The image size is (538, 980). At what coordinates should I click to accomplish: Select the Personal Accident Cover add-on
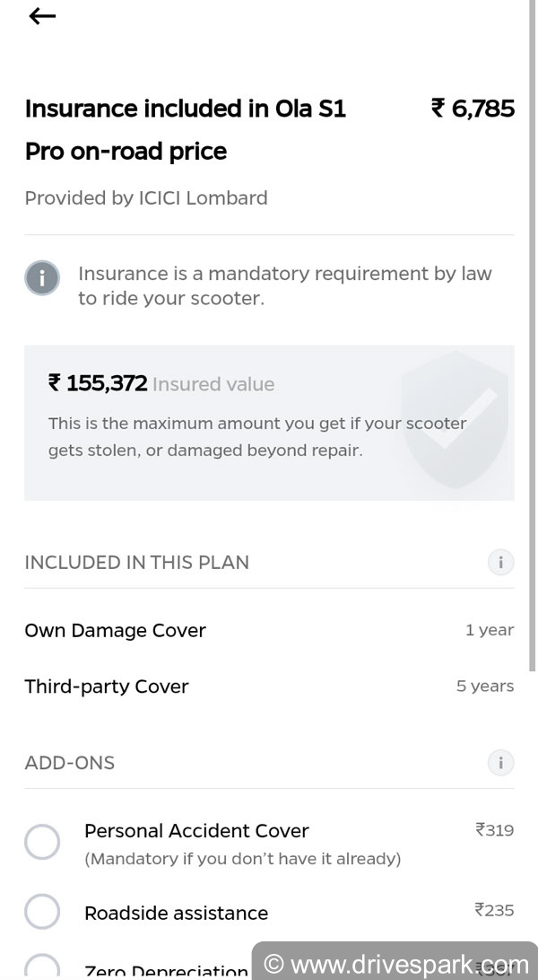(x=42, y=842)
